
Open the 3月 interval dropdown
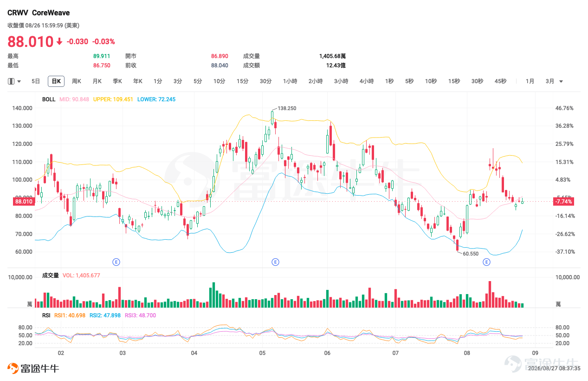click(x=555, y=81)
